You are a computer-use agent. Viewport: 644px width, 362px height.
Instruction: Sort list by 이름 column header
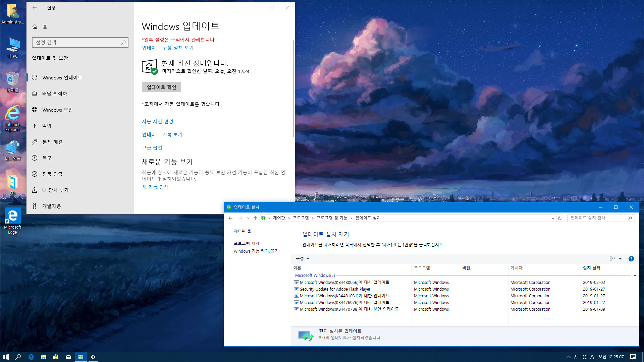[352, 268]
